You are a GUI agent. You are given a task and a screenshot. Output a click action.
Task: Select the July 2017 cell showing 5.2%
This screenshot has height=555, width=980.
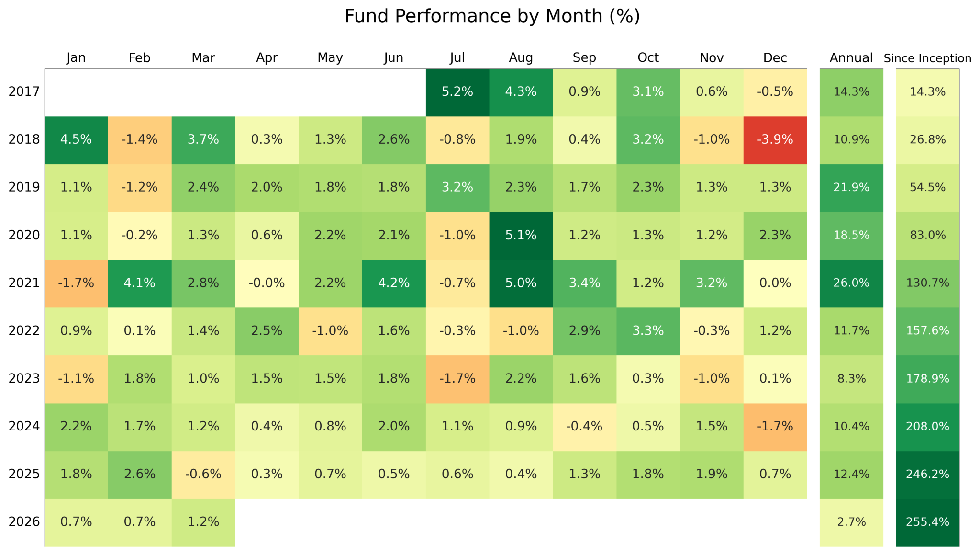tap(457, 92)
